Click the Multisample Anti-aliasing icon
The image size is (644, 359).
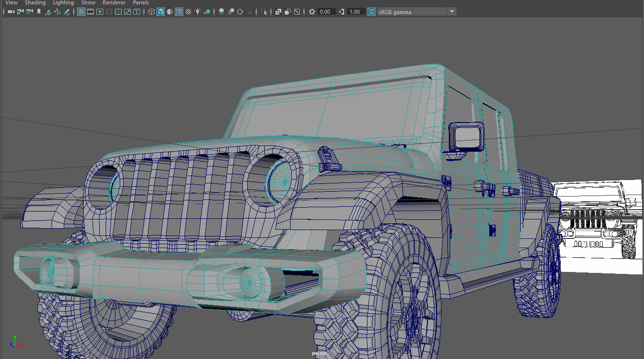[240, 12]
